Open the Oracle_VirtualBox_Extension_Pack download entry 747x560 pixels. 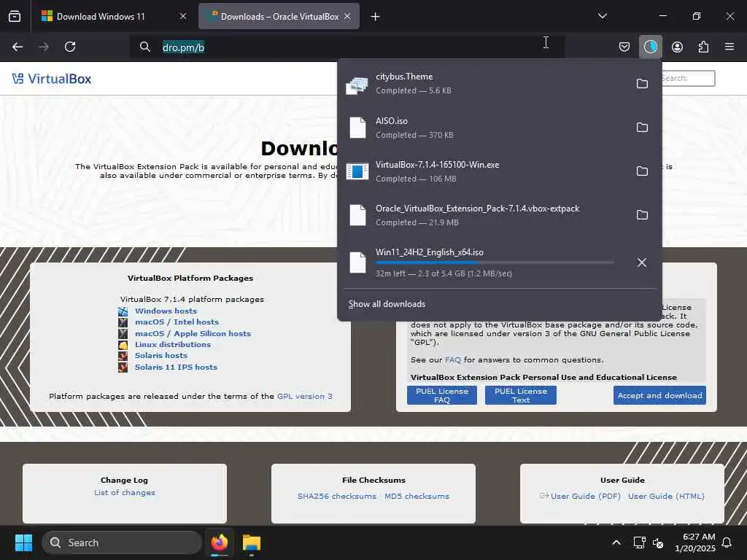[x=499, y=215]
